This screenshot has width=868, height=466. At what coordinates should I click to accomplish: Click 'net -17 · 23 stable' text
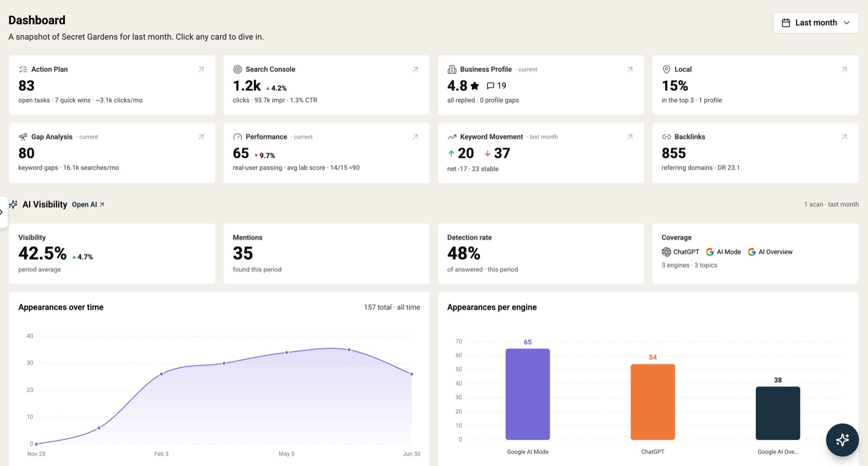(473, 169)
